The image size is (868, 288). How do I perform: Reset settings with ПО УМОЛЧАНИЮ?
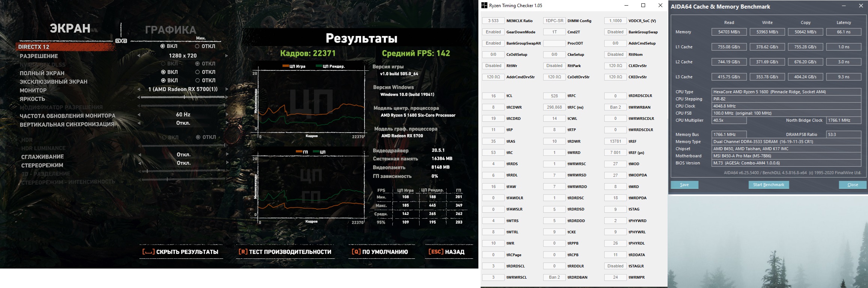[379, 252]
